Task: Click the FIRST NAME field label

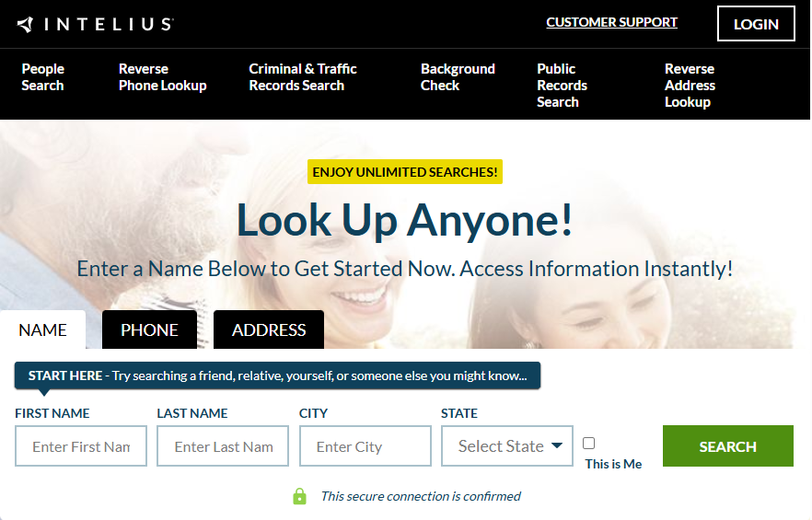Action: [52, 413]
